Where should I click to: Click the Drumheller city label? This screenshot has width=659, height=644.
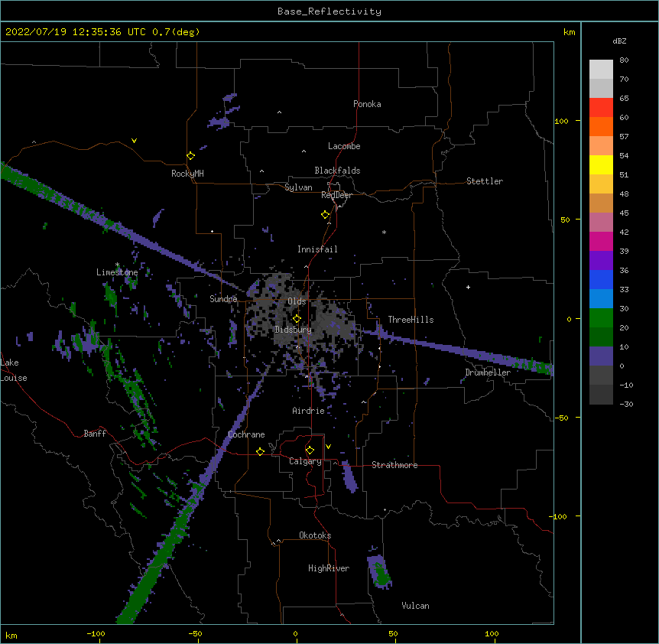(488, 372)
